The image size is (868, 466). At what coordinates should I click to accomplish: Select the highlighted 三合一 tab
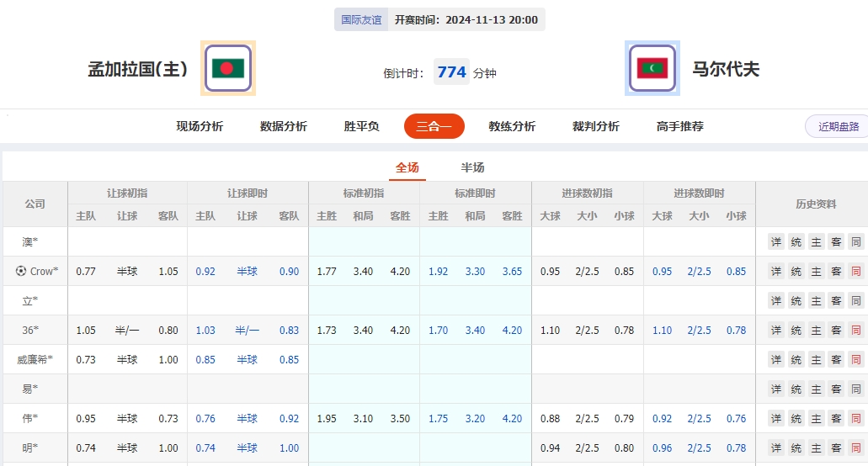click(434, 126)
